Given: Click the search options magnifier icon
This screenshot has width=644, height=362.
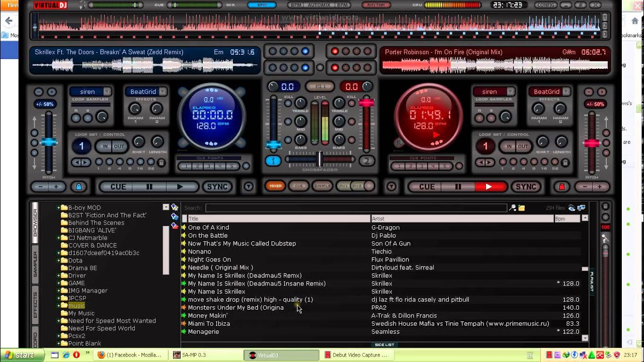Looking at the screenshot, I should click(x=513, y=208).
